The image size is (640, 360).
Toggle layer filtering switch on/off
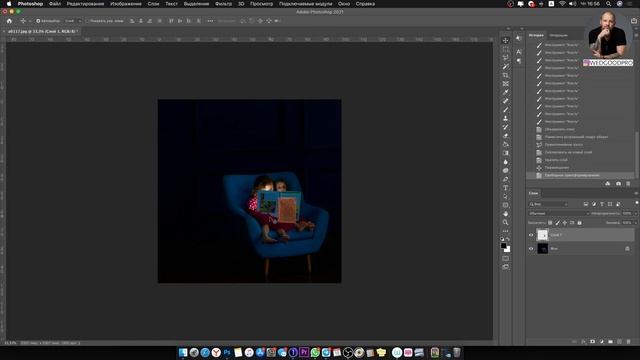[x=636, y=203]
